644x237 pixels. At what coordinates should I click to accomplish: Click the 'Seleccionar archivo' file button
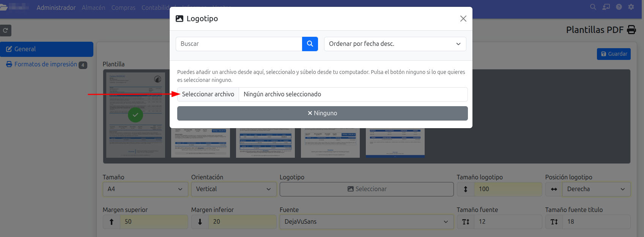(x=208, y=94)
